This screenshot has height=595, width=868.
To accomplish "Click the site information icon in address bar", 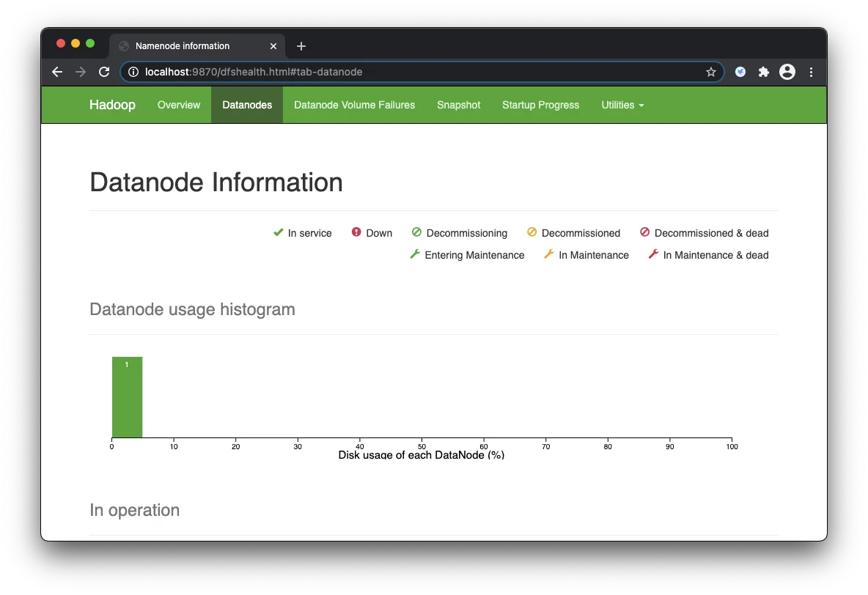I will click(133, 72).
